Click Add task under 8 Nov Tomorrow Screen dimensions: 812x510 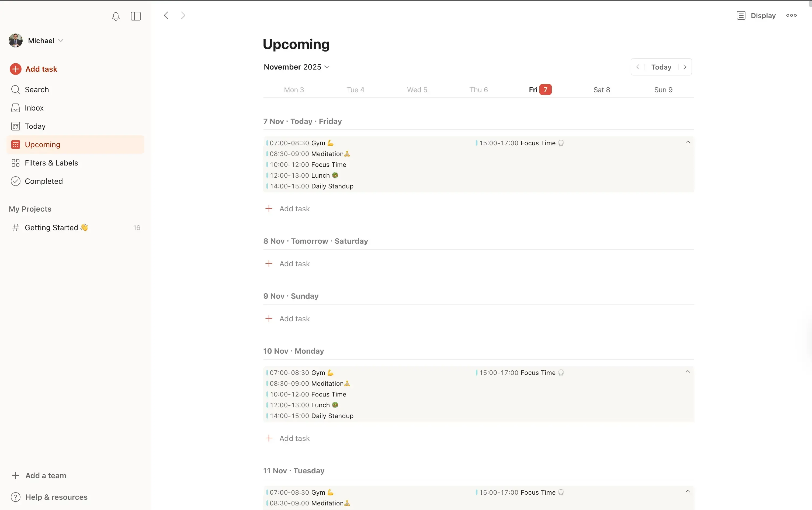(x=287, y=263)
